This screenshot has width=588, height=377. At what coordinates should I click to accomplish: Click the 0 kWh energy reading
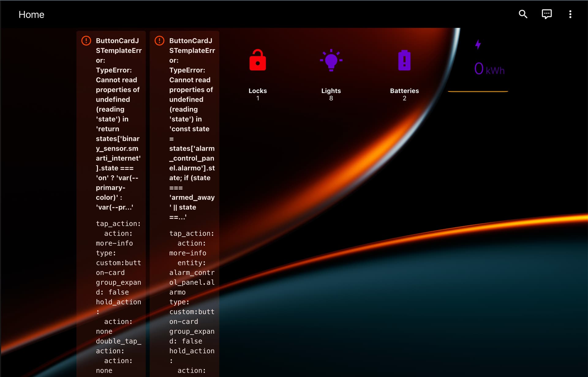489,69
